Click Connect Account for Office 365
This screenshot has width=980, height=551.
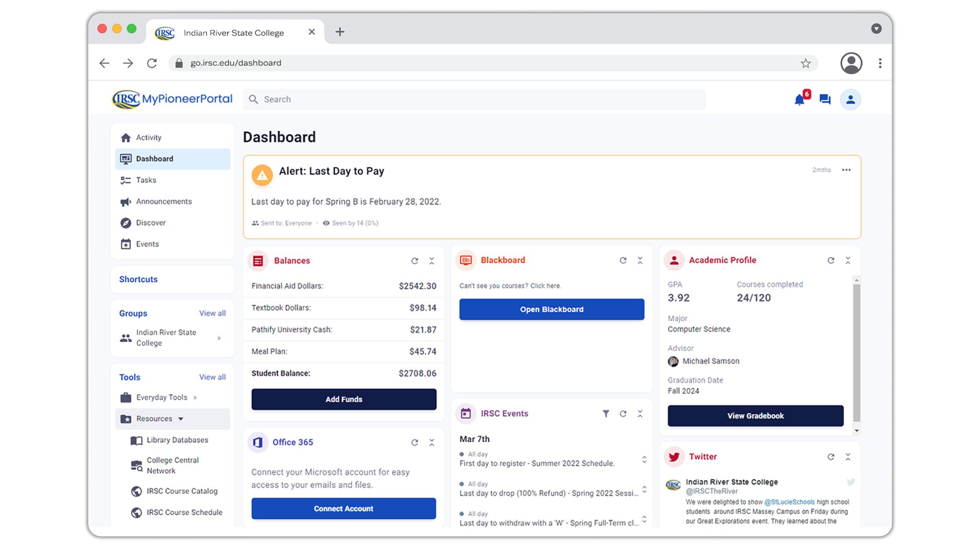pyautogui.click(x=344, y=509)
